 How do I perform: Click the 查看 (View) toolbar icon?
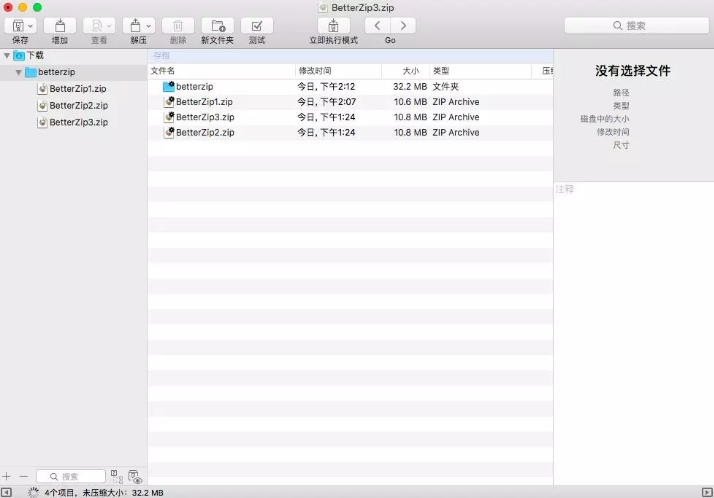click(x=97, y=25)
